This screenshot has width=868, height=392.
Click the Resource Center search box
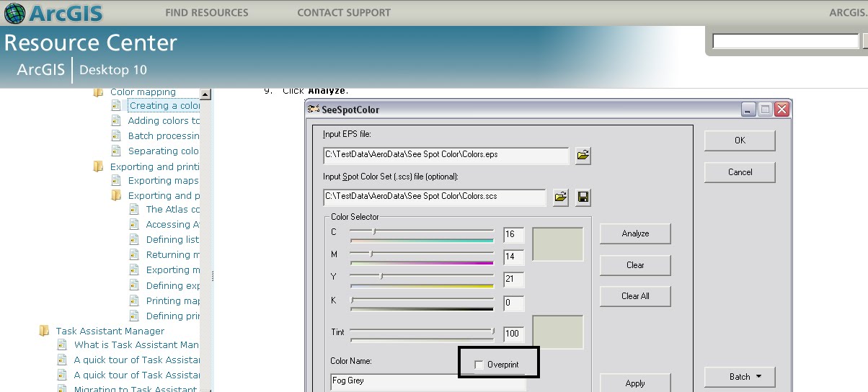point(785,41)
